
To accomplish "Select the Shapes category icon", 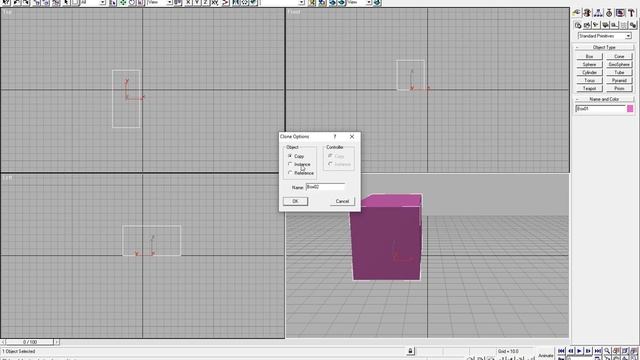I will coord(587,25).
